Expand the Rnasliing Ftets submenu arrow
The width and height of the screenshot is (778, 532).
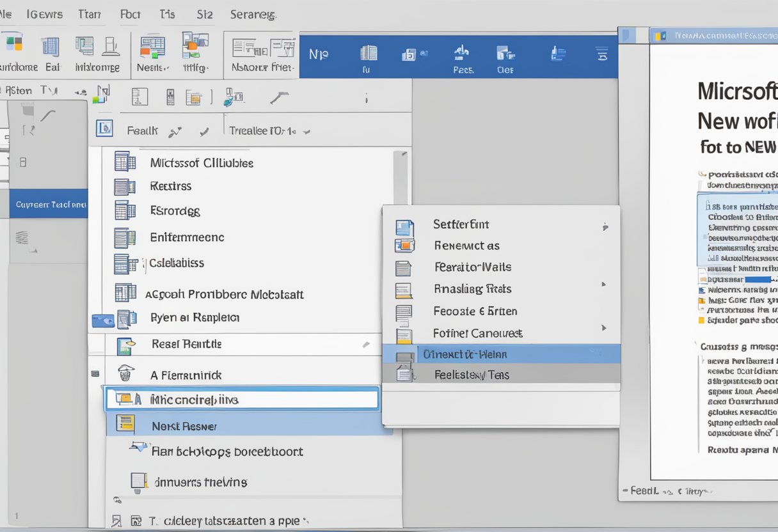click(603, 284)
